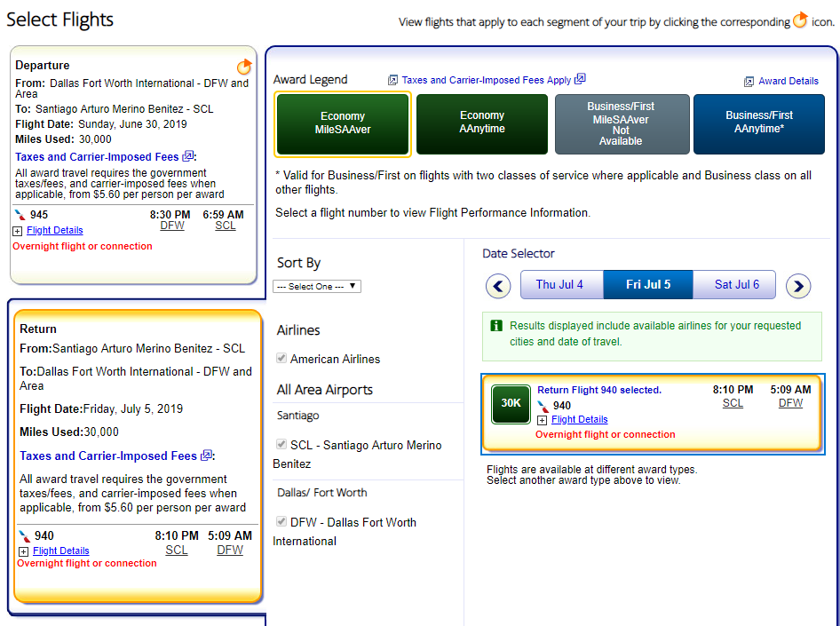Click the green 30K award badge
The width and height of the screenshot is (840, 626).
point(511,403)
